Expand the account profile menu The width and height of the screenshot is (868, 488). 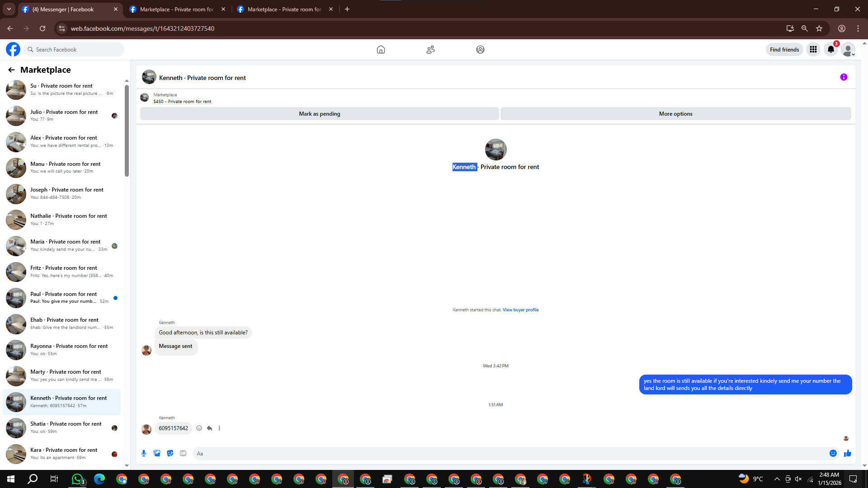tap(849, 50)
